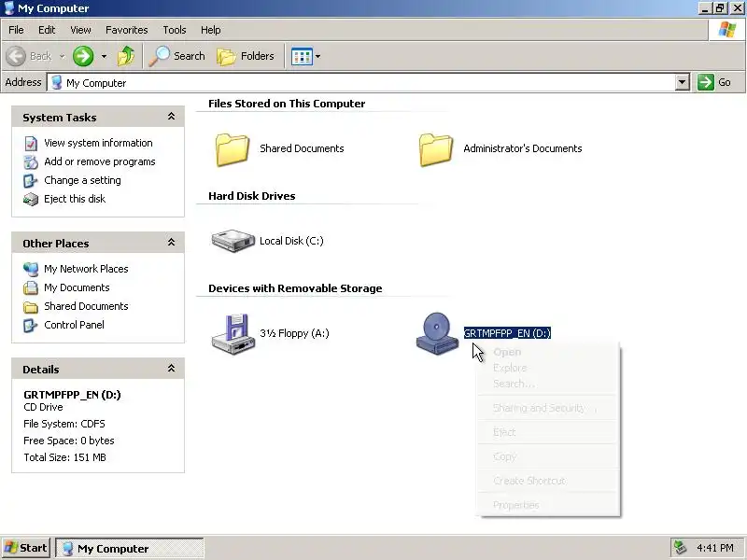The image size is (747, 560).
Task: Click Add or remove programs link
Action: [100, 161]
